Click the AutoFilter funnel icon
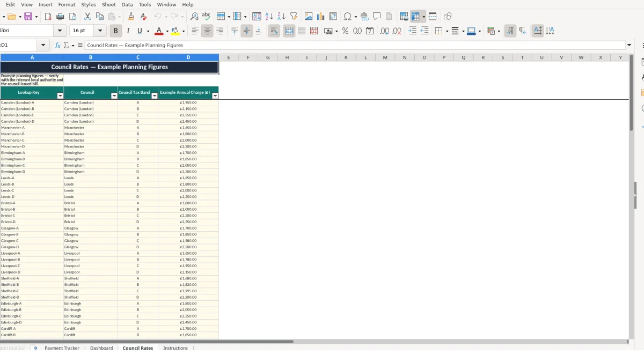 (x=294, y=17)
